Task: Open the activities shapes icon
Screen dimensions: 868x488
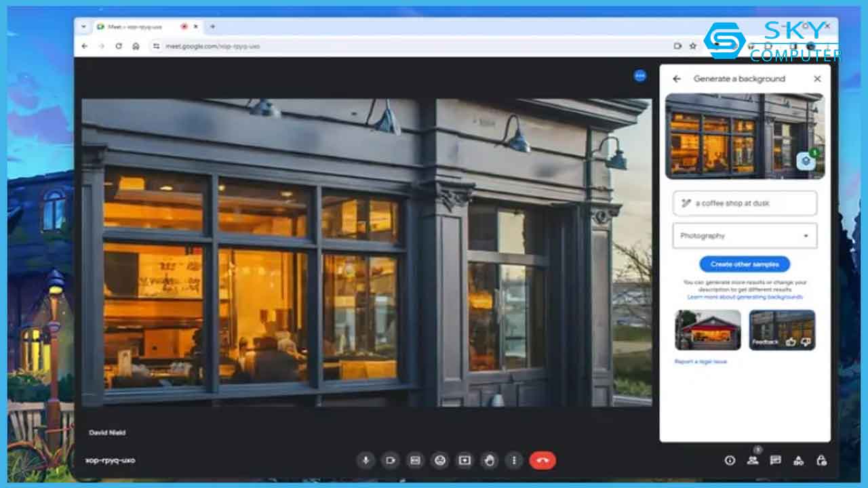Action: click(x=798, y=460)
